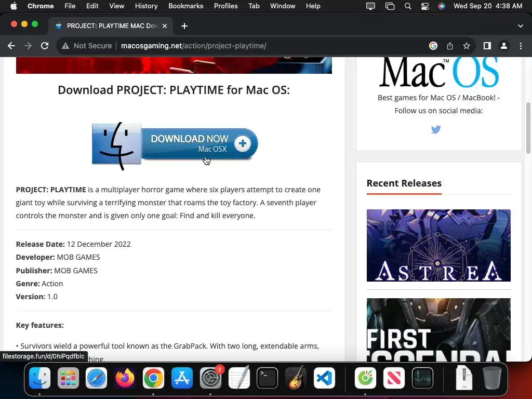532x399 pixels.
Task: Click the address bar URL
Action: [193, 46]
